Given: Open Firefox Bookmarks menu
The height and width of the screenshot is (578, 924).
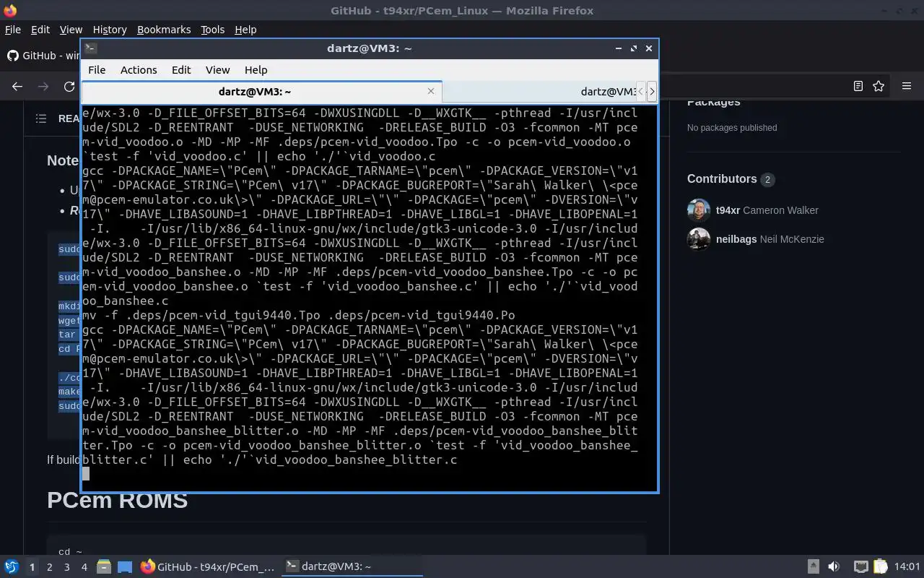Looking at the screenshot, I should click(164, 30).
